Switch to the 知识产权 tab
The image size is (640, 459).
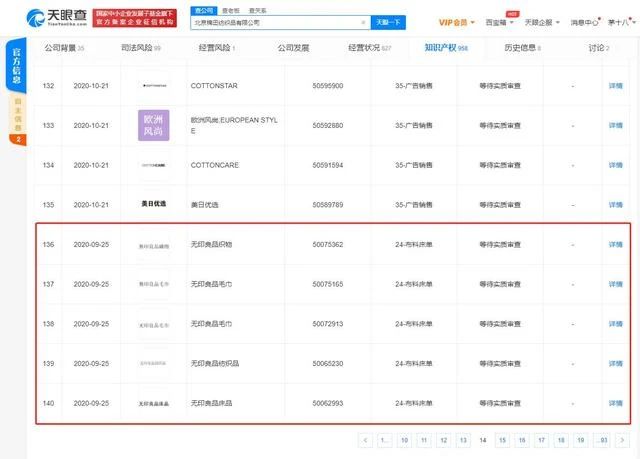coord(446,48)
